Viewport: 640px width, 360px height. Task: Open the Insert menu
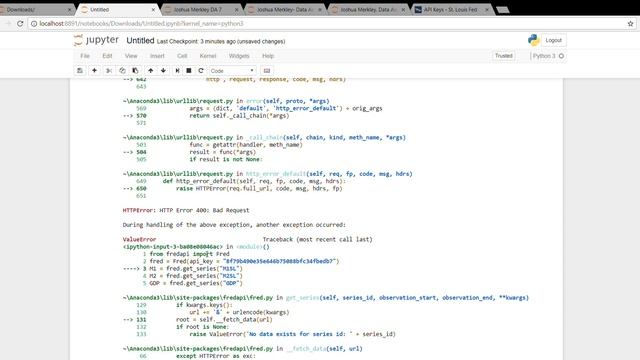tap(157, 56)
